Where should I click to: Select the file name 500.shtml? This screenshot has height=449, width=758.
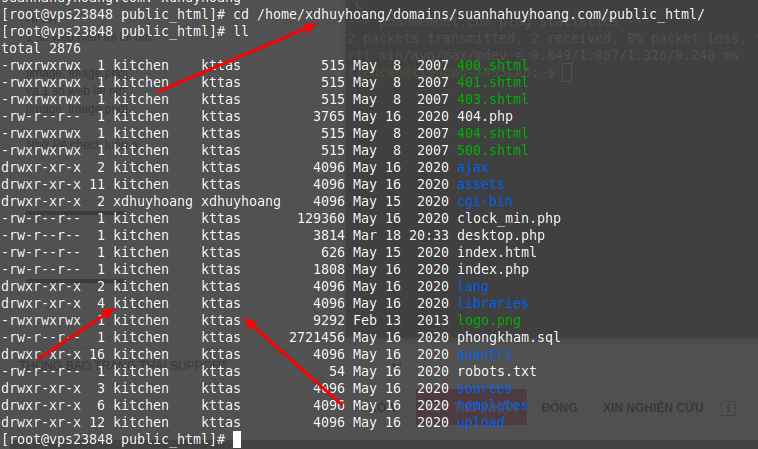493,150
